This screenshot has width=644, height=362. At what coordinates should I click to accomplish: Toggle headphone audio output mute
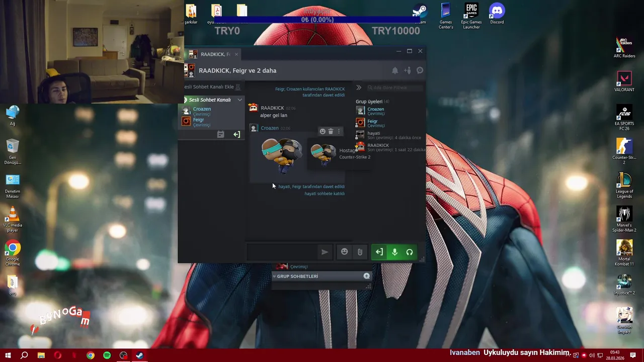point(410,252)
